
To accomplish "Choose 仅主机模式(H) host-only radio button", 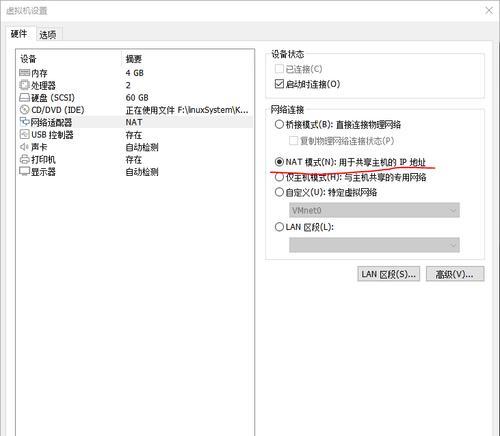I will point(279,177).
